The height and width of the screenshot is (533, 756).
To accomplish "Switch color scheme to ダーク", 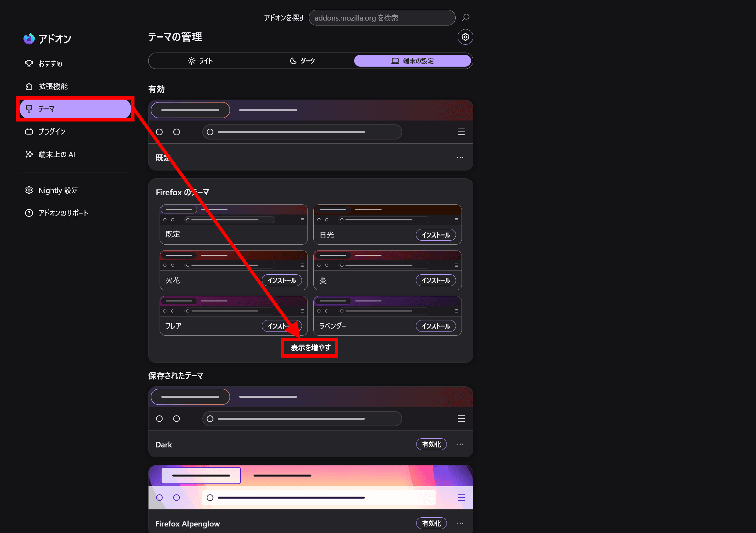I will [302, 61].
